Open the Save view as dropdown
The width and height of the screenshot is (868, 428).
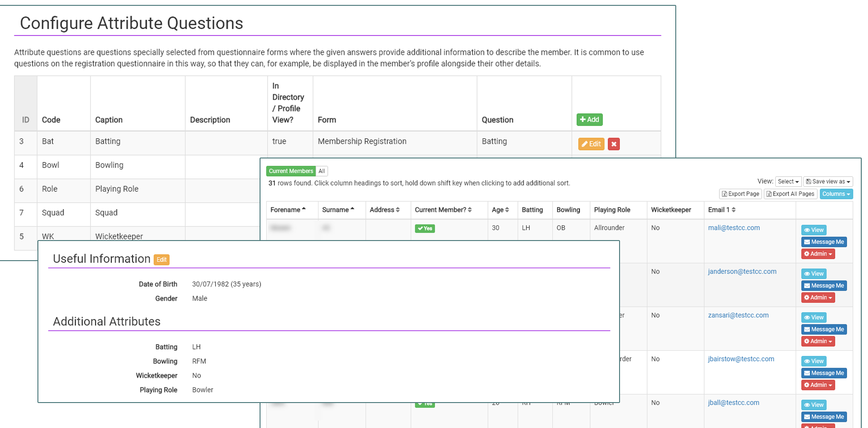[828, 182]
